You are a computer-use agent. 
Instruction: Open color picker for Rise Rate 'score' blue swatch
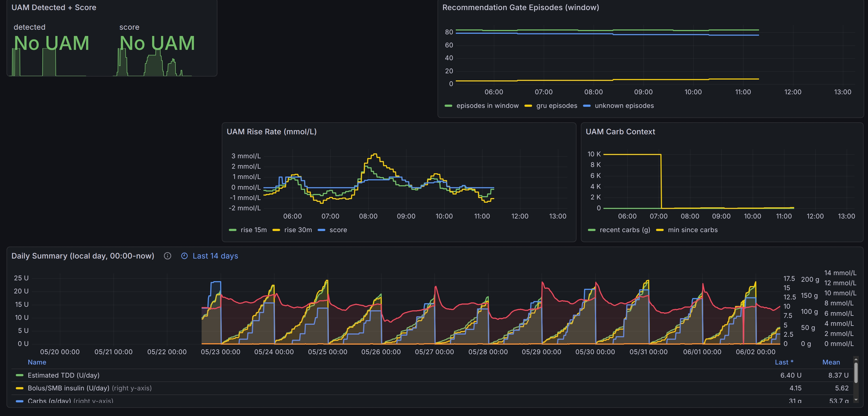321,230
